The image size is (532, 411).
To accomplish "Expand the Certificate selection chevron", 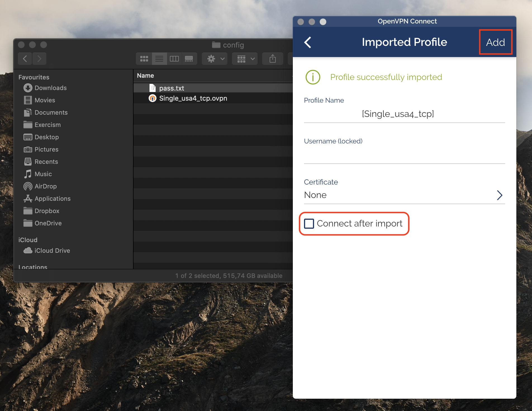I will pos(500,195).
